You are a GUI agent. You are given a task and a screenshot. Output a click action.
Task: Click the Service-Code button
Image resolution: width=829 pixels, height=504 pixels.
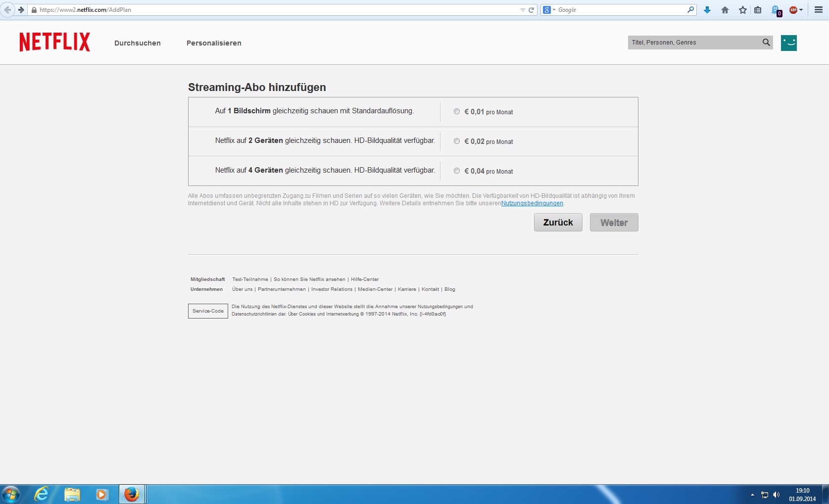[208, 311]
